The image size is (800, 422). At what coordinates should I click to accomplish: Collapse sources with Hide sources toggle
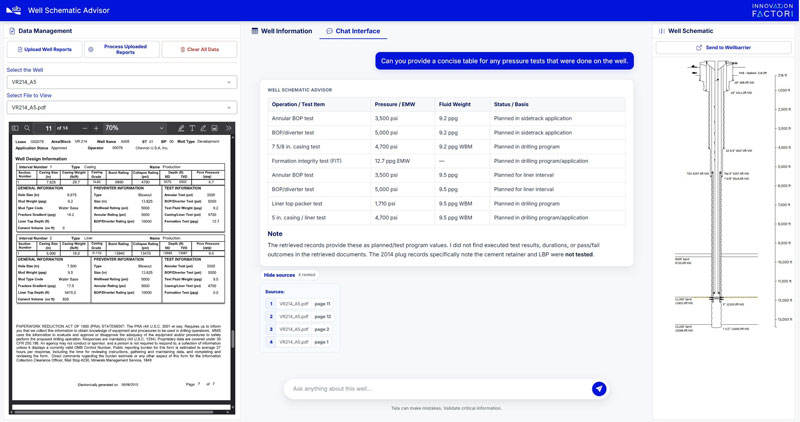(279, 275)
